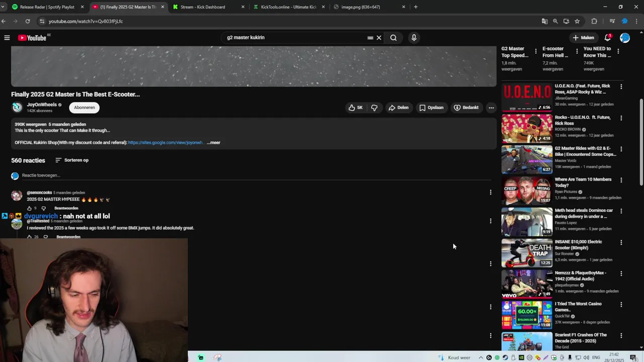The image size is (644, 362).
Task: Open @senoncooks profile avatar
Action: pos(17,196)
